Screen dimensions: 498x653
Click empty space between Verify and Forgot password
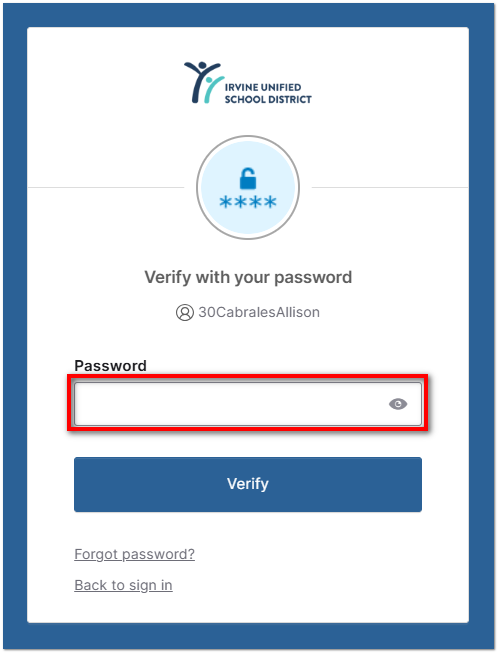[248, 529]
